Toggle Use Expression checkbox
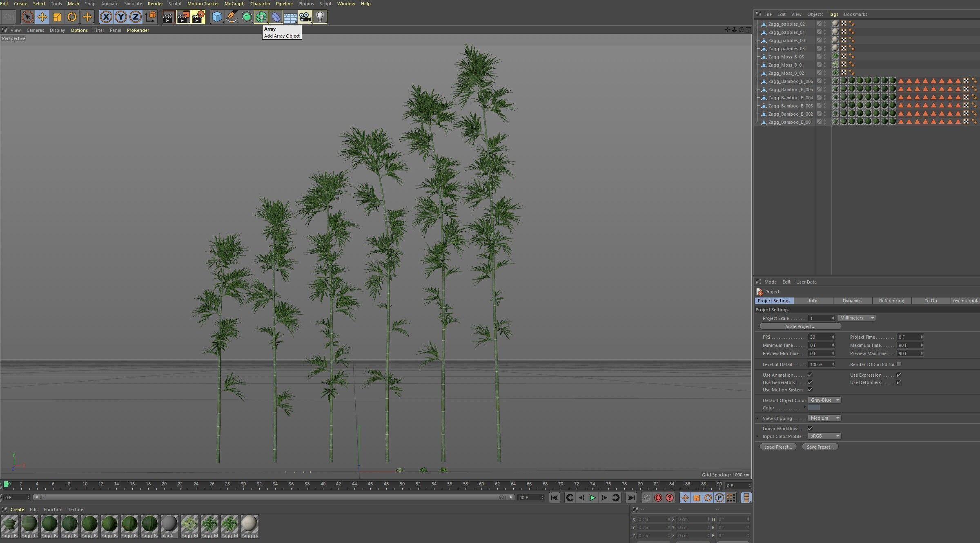 coord(899,375)
